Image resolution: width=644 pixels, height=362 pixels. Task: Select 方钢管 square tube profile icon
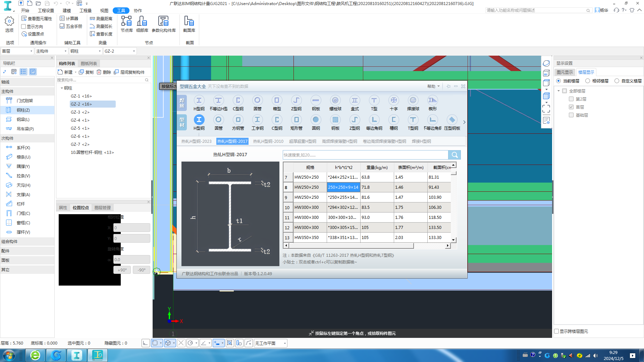(x=238, y=122)
